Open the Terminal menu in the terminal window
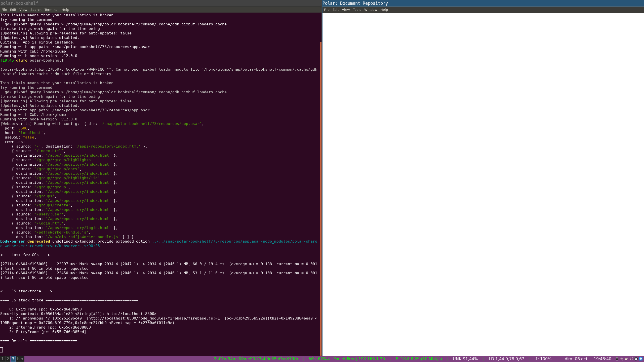644x362 pixels. click(51, 10)
